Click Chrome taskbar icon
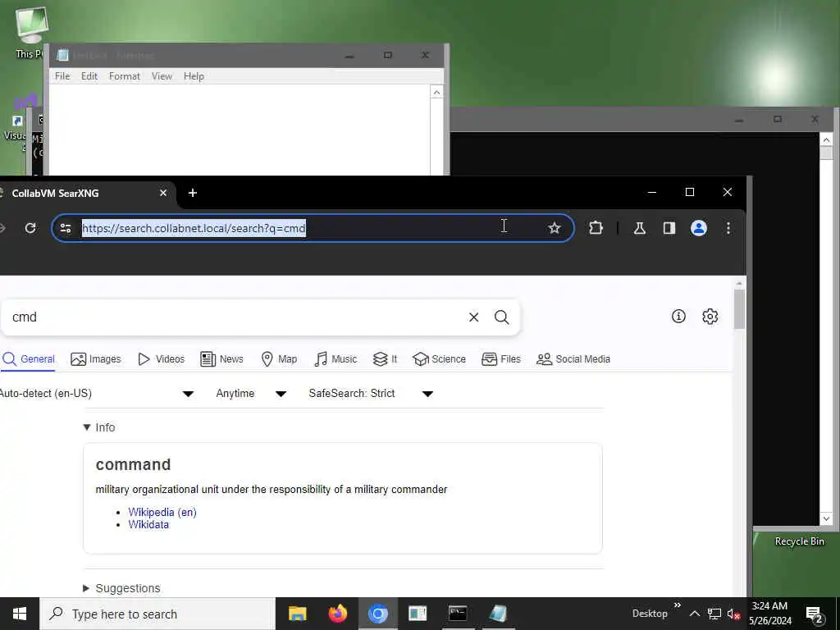The height and width of the screenshot is (630, 840). [x=377, y=614]
